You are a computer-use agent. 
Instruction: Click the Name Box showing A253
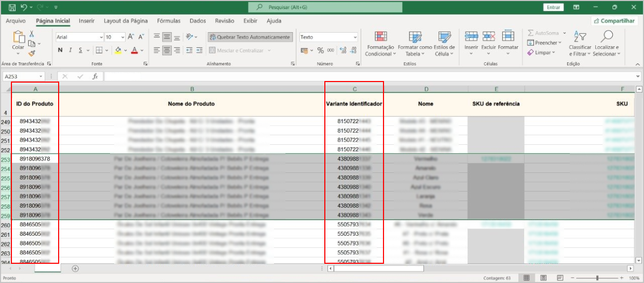(23, 76)
